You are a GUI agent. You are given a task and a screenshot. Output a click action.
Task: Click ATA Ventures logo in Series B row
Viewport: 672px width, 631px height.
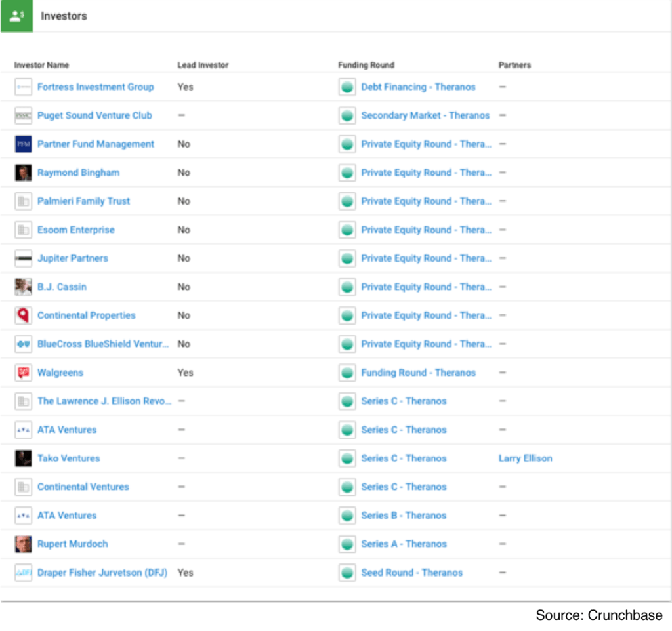click(23, 516)
